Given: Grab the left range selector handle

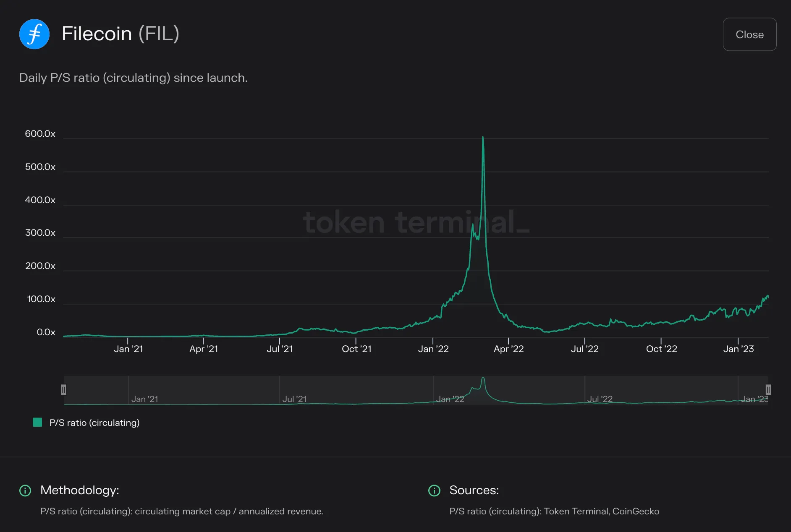Looking at the screenshot, I should [63, 390].
